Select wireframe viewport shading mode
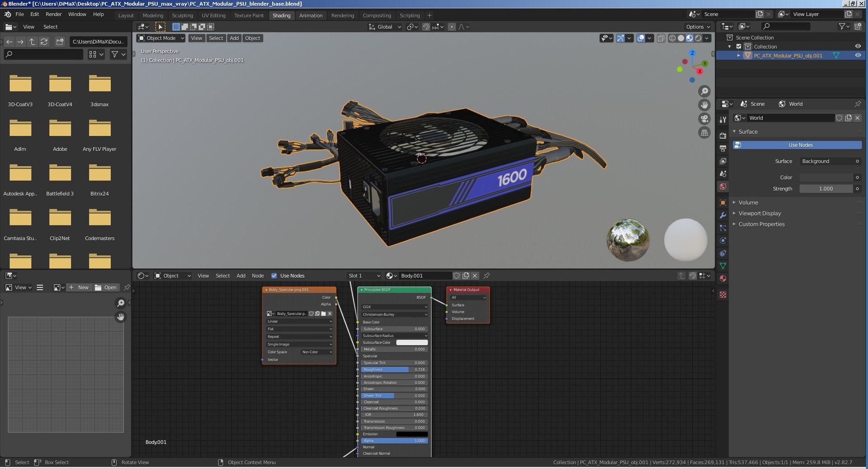The image size is (868, 469). [672, 38]
